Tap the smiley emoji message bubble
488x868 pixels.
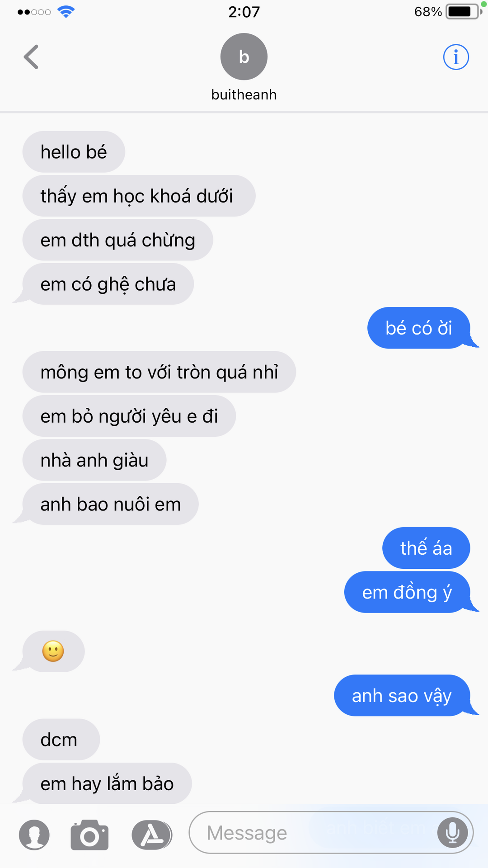tap(53, 651)
